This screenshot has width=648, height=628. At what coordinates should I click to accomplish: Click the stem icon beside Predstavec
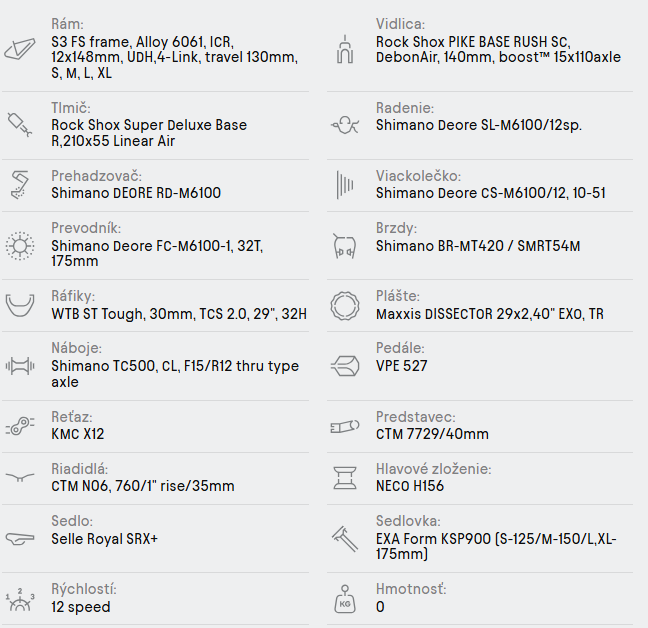tap(344, 425)
